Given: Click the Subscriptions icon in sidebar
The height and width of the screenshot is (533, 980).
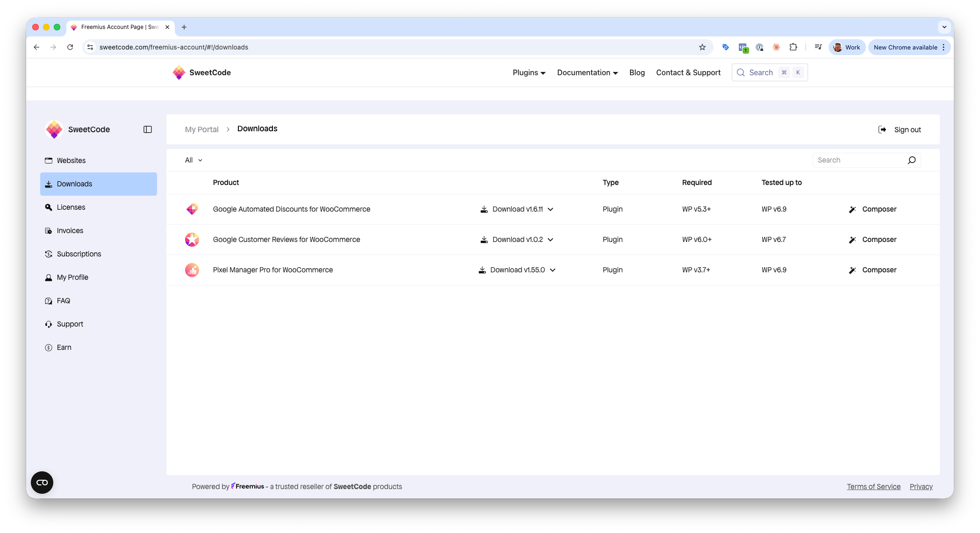Looking at the screenshot, I should point(49,254).
